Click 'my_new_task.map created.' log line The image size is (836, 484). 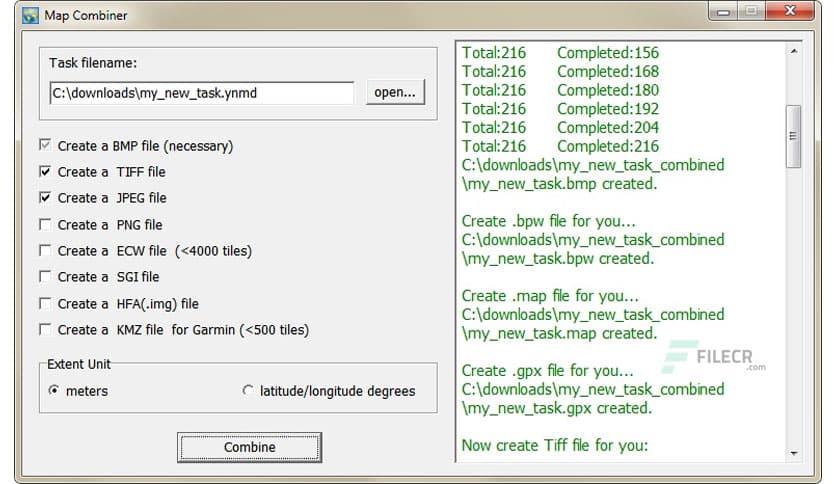pos(559,333)
